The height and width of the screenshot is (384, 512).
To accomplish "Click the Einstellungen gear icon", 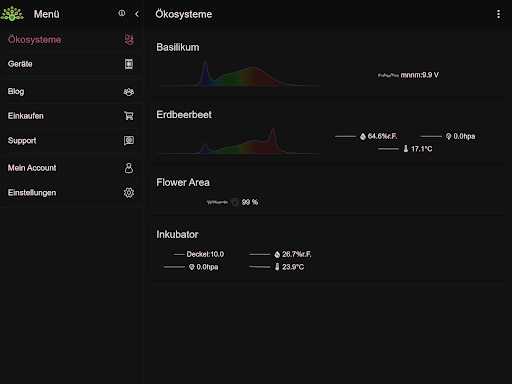I will (129, 193).
